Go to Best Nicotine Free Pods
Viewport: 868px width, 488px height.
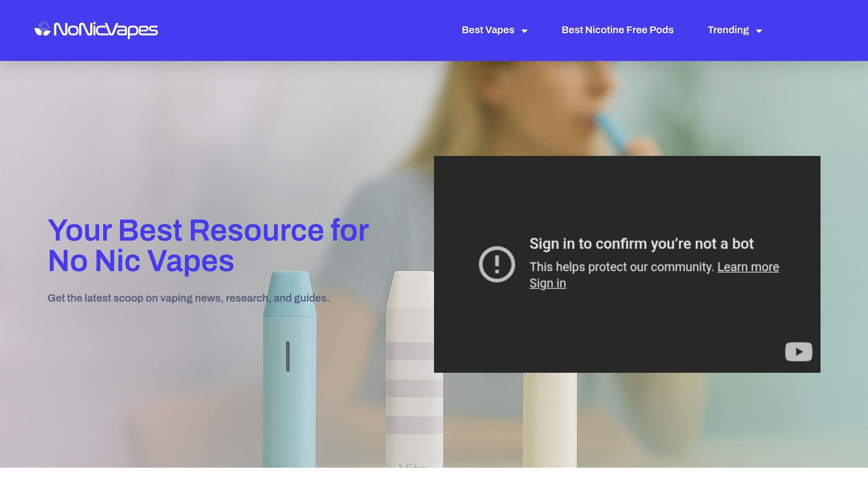pyautogui.click(x=618, y=30)
